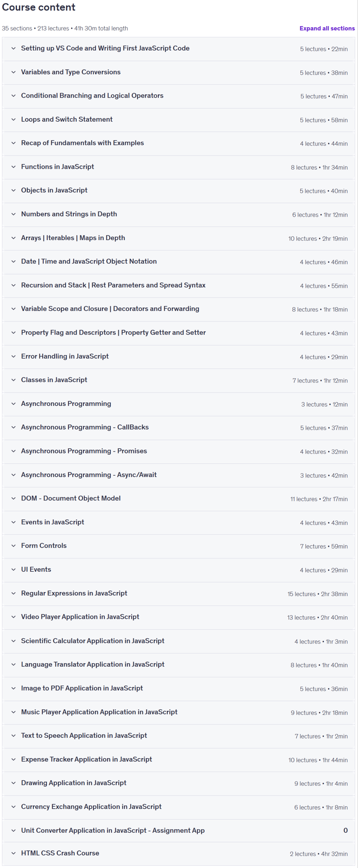
Task: Click '9 lectures • 1hr 4min' for Drawing Application
Action: (321, 784)
